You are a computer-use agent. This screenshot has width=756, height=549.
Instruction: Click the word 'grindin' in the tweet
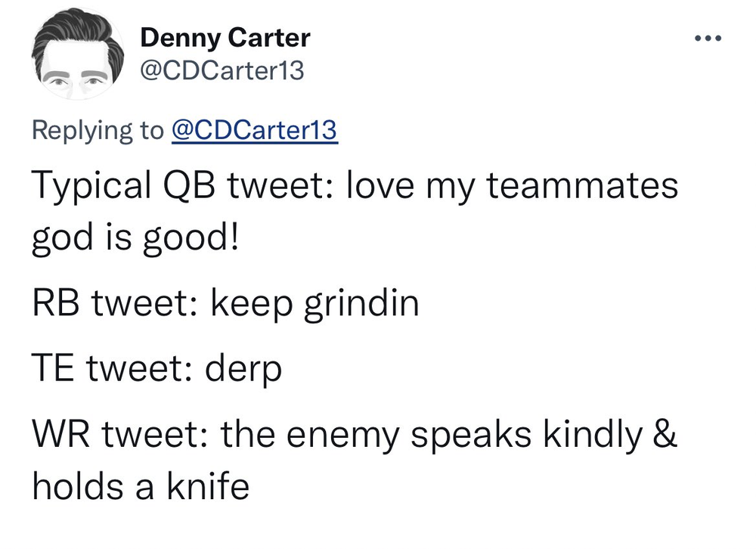[361, 305]
